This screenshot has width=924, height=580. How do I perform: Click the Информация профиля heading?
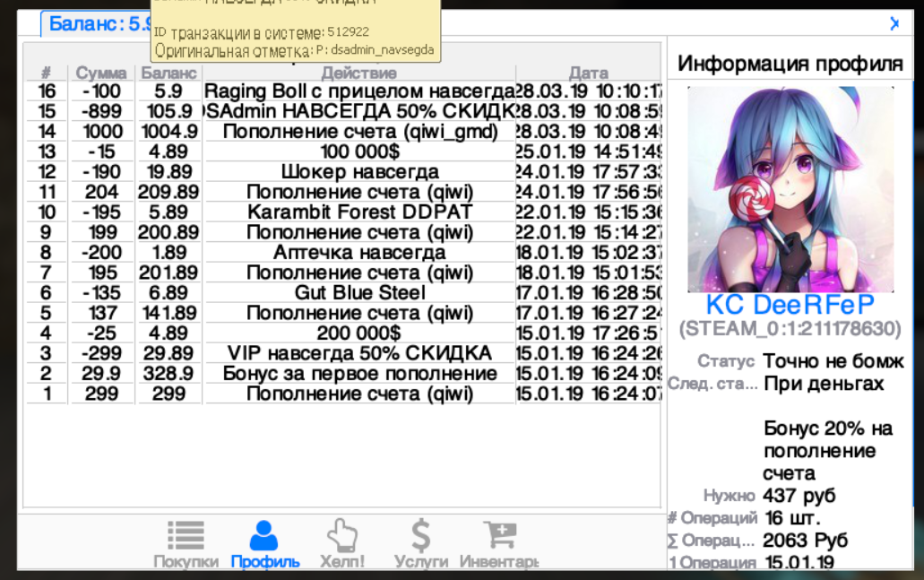790,63
